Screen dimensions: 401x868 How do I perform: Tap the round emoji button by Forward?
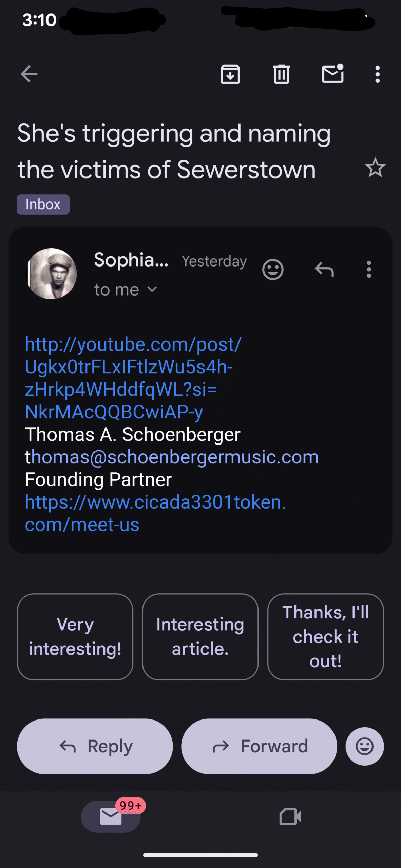point(365,746)
